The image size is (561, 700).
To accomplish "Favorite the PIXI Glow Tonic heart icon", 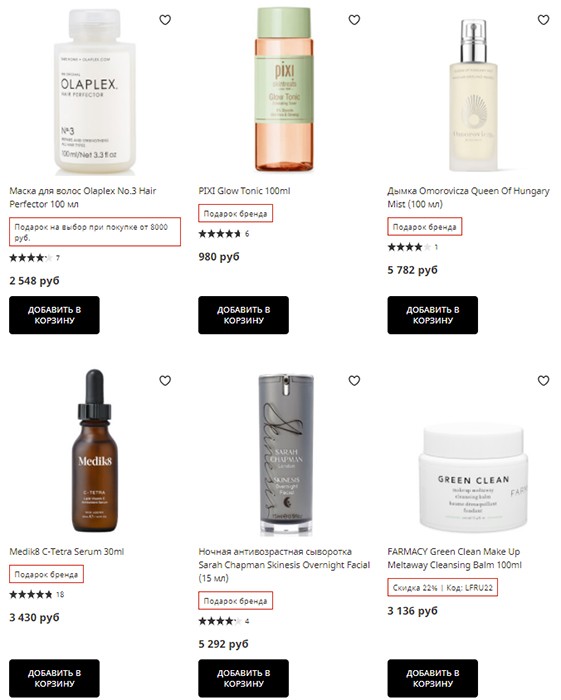I will tap(354, 20).
